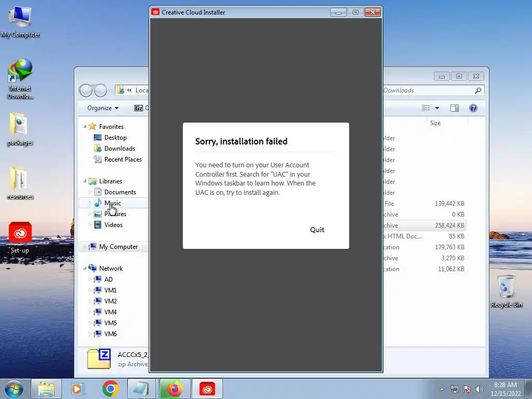Toggle the preview pane icon in Explorer
Screen dimensions: 532x399
[x=454, y=108]
